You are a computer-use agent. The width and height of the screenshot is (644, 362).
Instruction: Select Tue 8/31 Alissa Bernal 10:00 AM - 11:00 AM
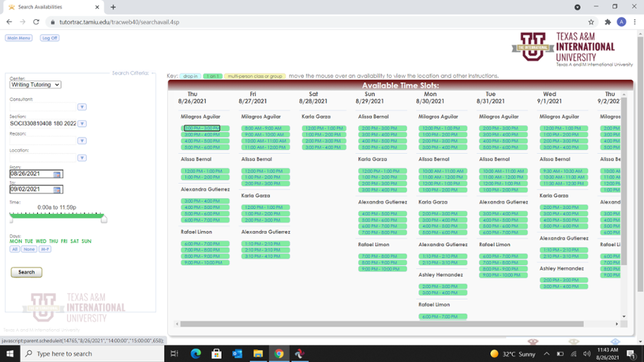[x=503, y=171]
